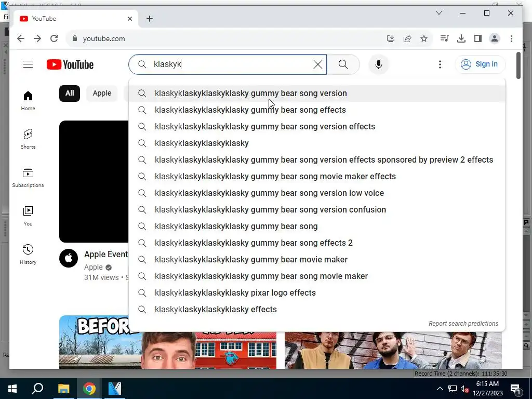Choose suggestion ending 'gummy bear song movie maker'

(317, 276)
